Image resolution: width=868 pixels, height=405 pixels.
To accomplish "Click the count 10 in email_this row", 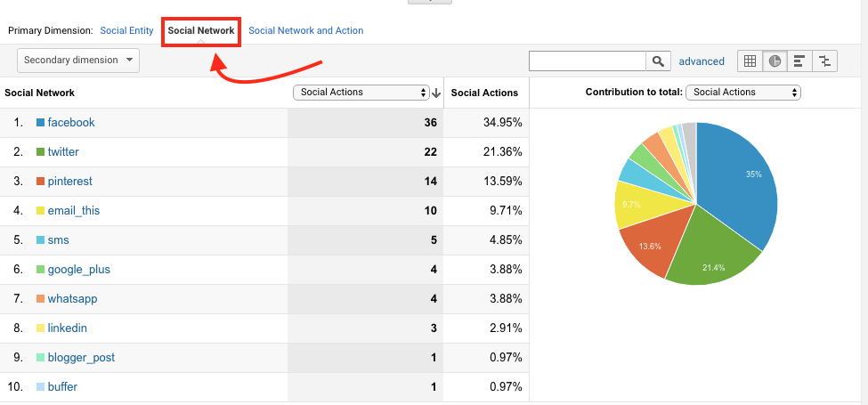I will click(431, 211).
